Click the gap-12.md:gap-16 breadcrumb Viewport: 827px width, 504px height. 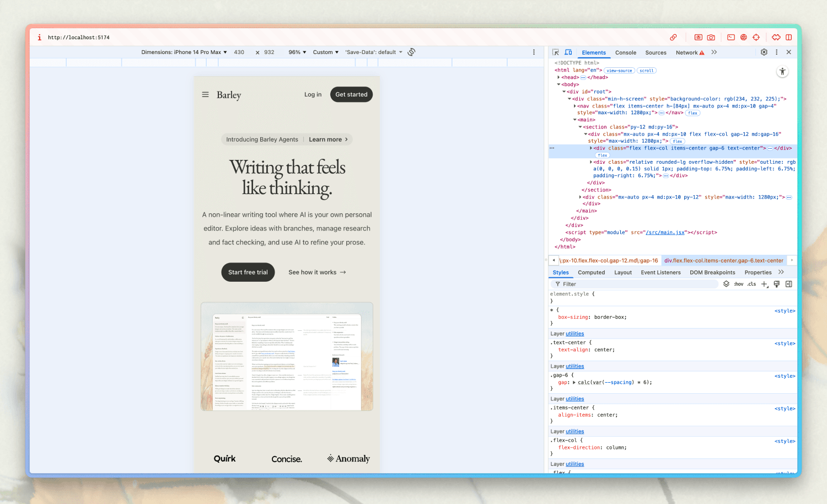click(609, 260)
